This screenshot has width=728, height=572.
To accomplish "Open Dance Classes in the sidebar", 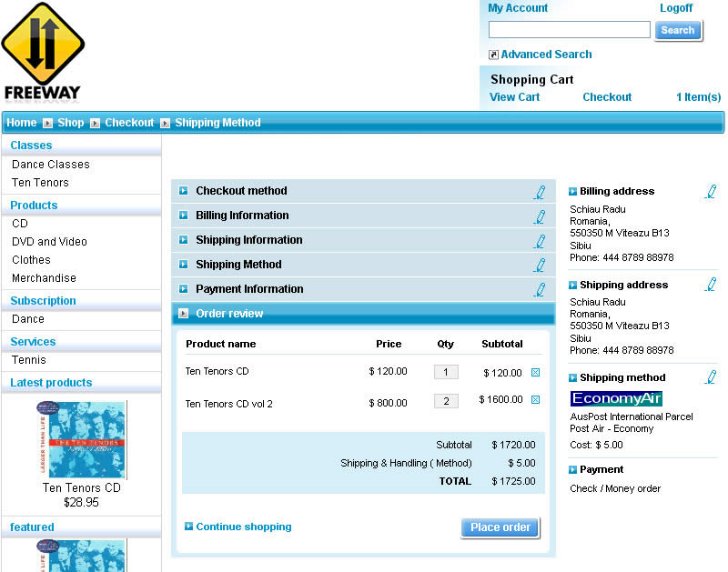I will point(51,165).
